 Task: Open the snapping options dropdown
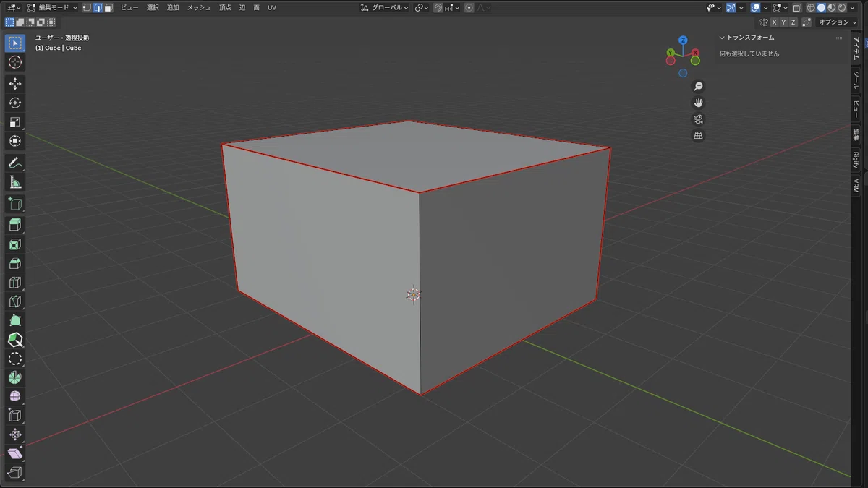[452, 7]
